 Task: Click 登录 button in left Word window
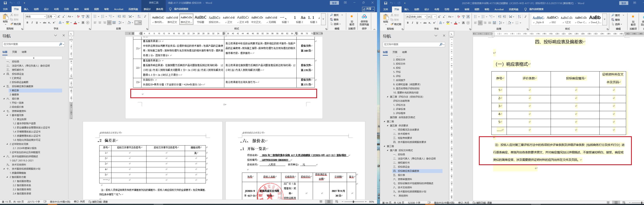pos(334,3)
